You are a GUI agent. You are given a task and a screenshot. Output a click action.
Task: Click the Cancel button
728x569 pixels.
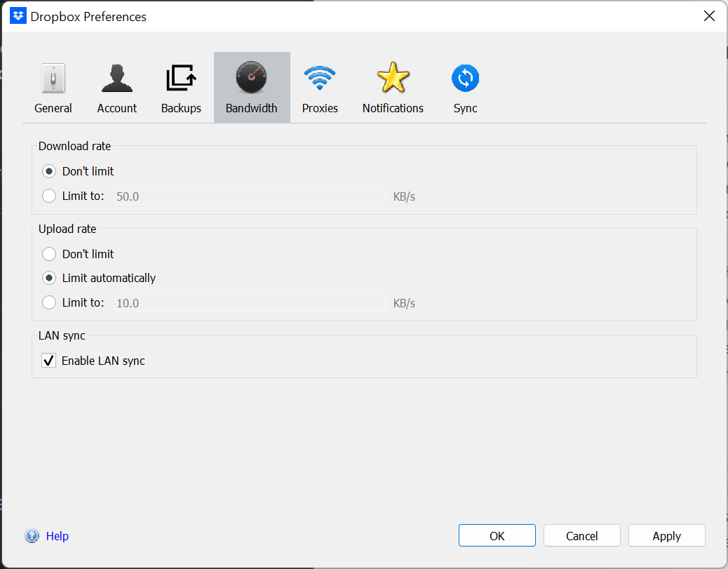click(581, 535)
